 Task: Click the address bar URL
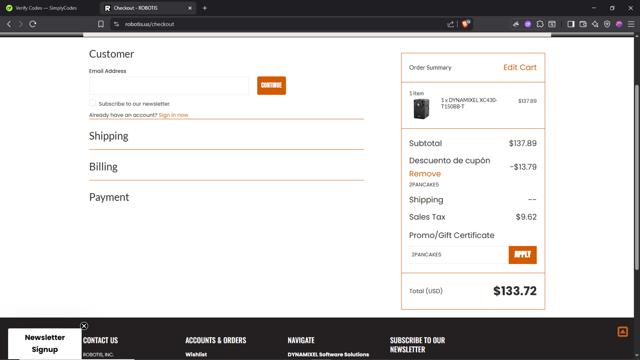pyautogui.click(x=149, y=24)
